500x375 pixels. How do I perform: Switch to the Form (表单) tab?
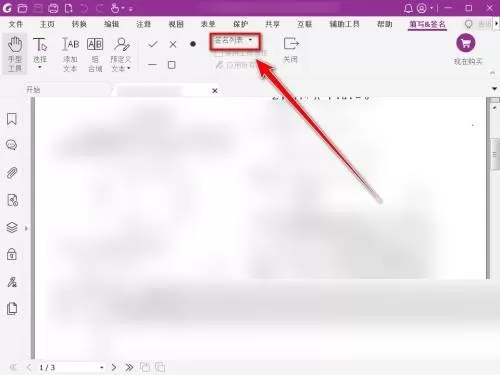(208, 24)
